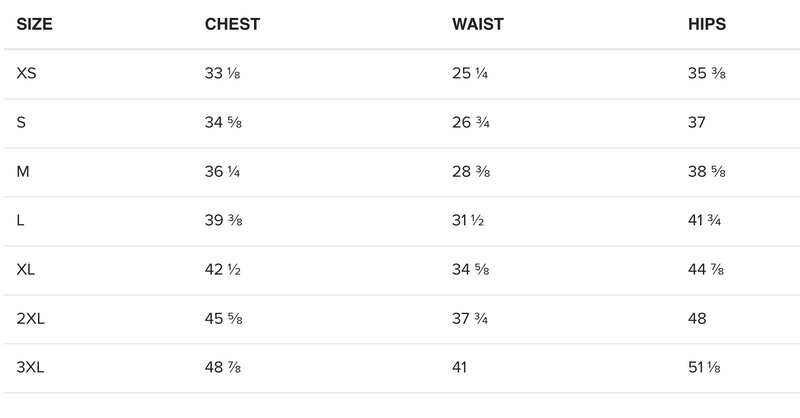Select the XL size row label
Screen dimensions: 800x418
click(x=27, y=270)
